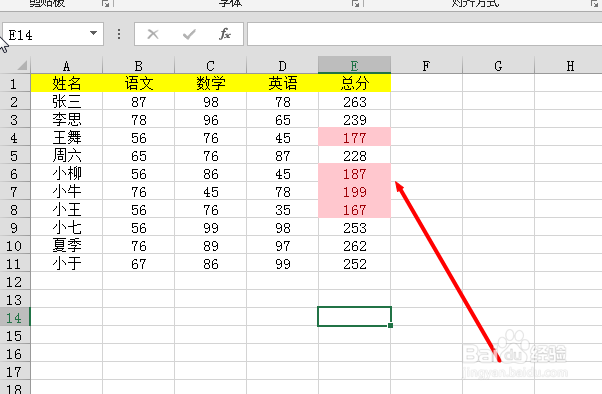Open the font group dialog launcher
Screen dimensions: 602x394
pyautogui.click(x=356, y=3)
